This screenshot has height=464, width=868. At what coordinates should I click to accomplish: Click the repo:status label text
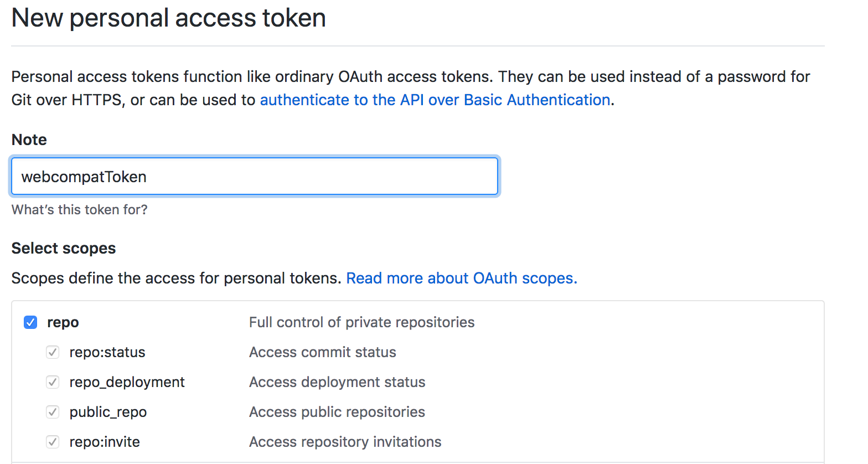(107, 352)
